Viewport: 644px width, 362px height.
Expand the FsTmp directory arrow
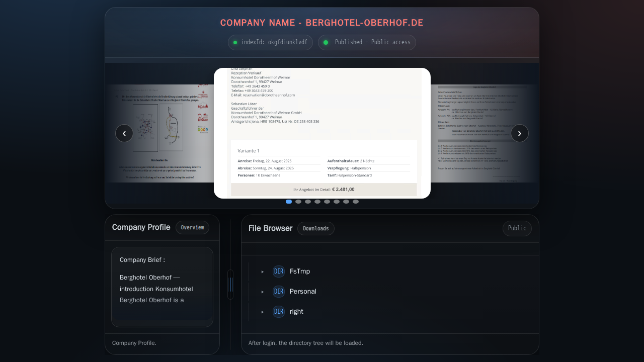pyautogui.click(x=263, y=271)
